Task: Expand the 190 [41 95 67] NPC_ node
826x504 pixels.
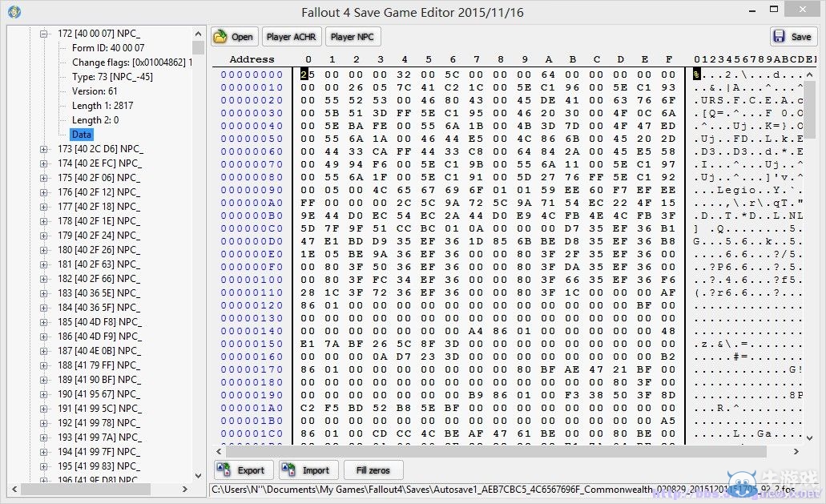Action: click(44, 394)
